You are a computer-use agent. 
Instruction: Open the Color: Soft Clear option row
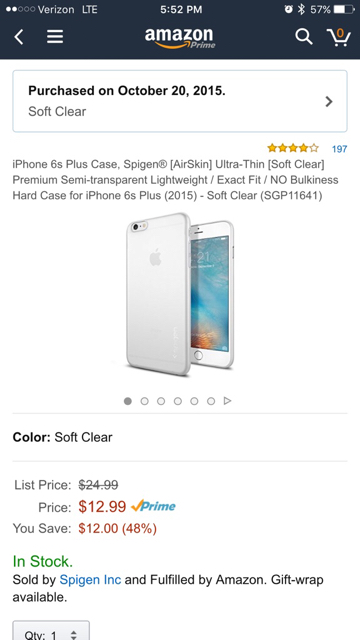tap(180, 437)
